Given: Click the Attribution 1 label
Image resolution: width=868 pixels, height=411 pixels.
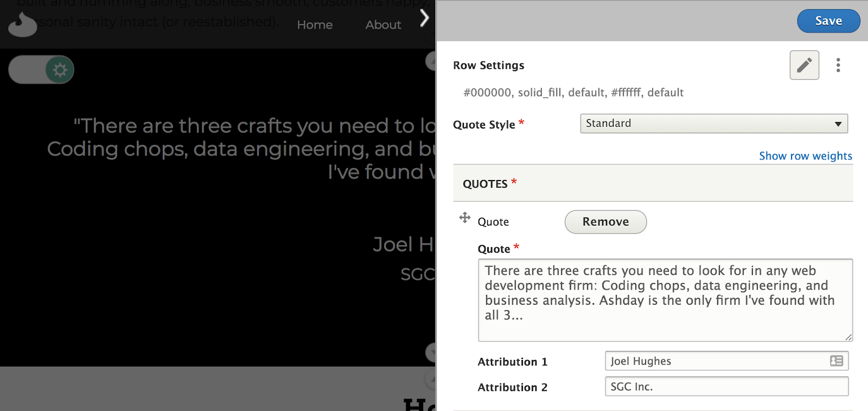Looking at the screenshot, I should (x=513, y=362).
